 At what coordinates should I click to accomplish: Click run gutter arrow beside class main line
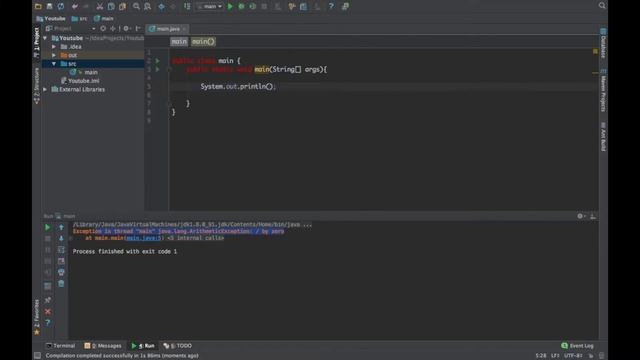(x=158, y=61)
